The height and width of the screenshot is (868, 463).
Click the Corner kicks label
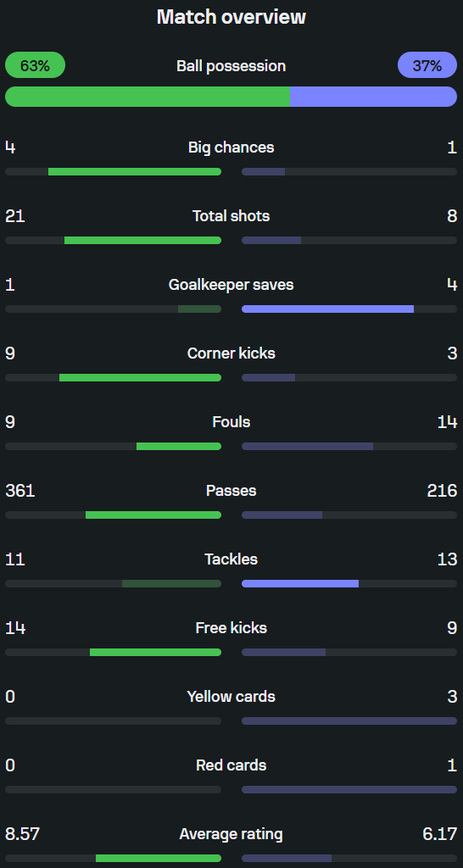(x=231, y=353)
